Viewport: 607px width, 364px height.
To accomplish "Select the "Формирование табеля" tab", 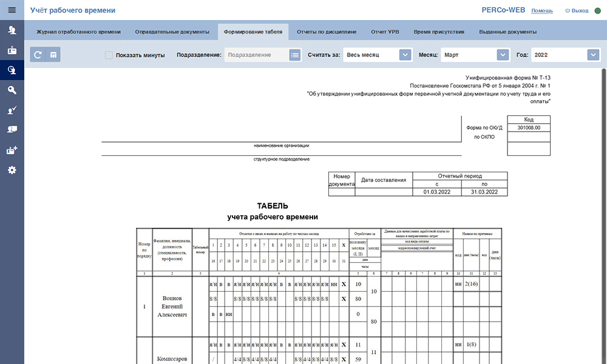I will coord(253,32).
